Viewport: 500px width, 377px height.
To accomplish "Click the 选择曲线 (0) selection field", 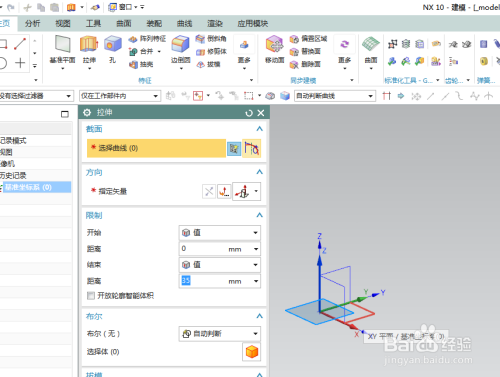I will coord(156,148).
